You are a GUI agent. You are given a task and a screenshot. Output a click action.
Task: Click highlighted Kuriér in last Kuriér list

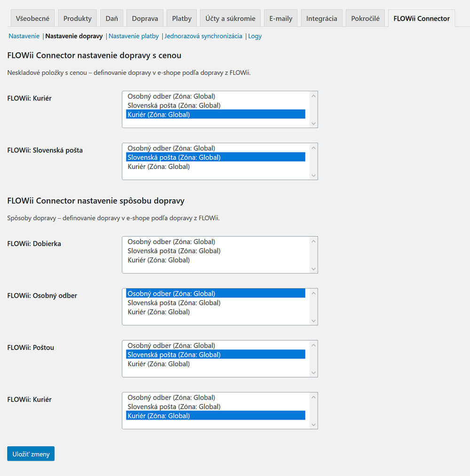pos(216,415)
